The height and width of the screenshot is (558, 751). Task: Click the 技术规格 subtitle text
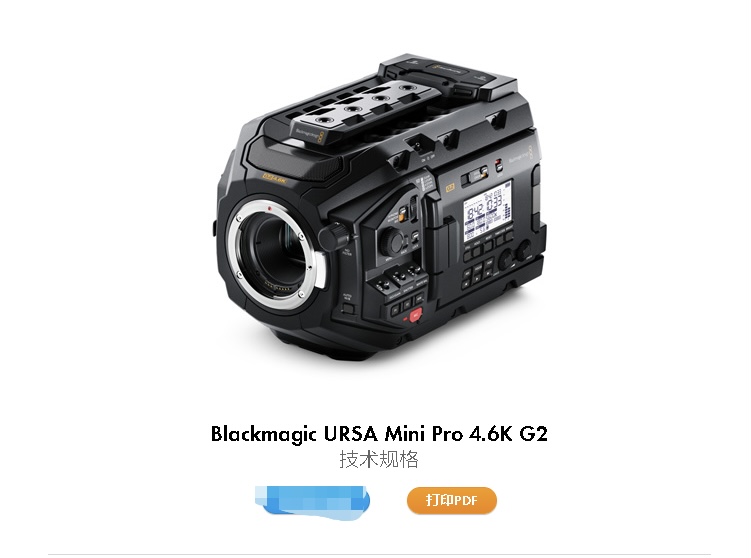pos(379,459)
